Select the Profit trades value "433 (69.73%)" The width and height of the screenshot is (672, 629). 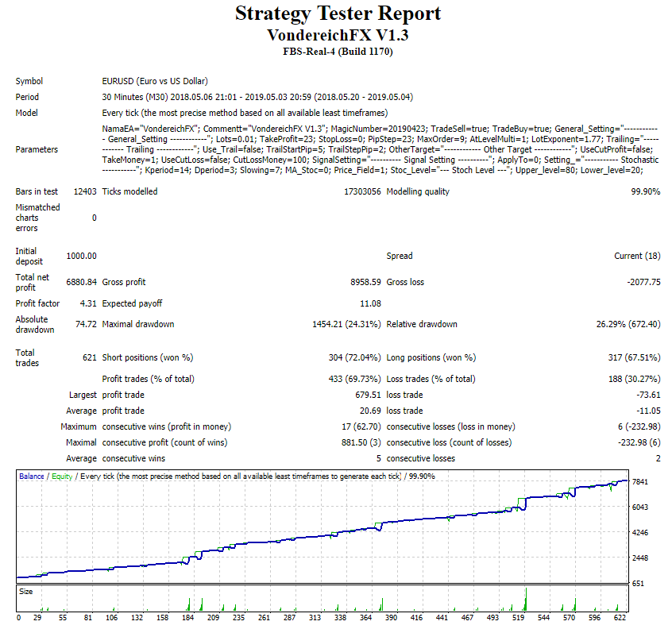point(354,379)
